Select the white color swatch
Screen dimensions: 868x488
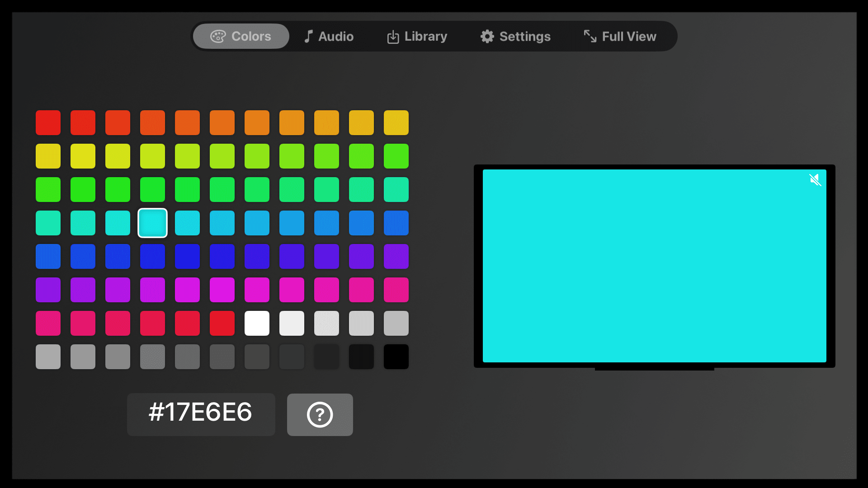click(x=257, y=323)
